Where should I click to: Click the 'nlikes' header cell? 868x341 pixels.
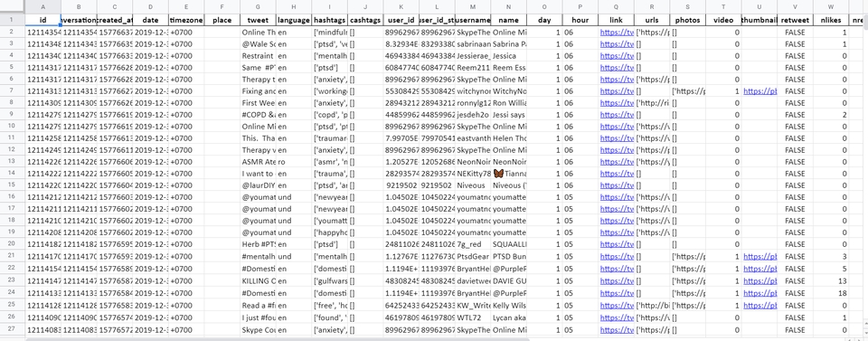pyautogui.click(x=830, y=21)
